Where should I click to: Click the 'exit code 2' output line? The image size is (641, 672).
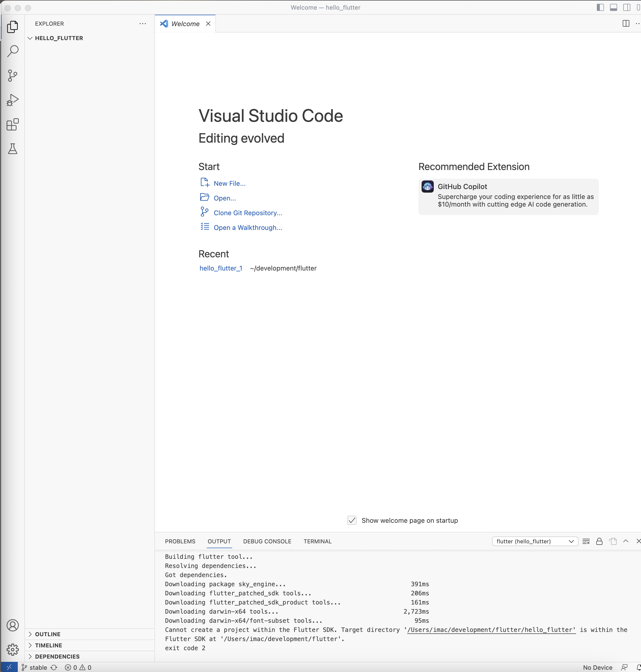click(x=185, y=648)
